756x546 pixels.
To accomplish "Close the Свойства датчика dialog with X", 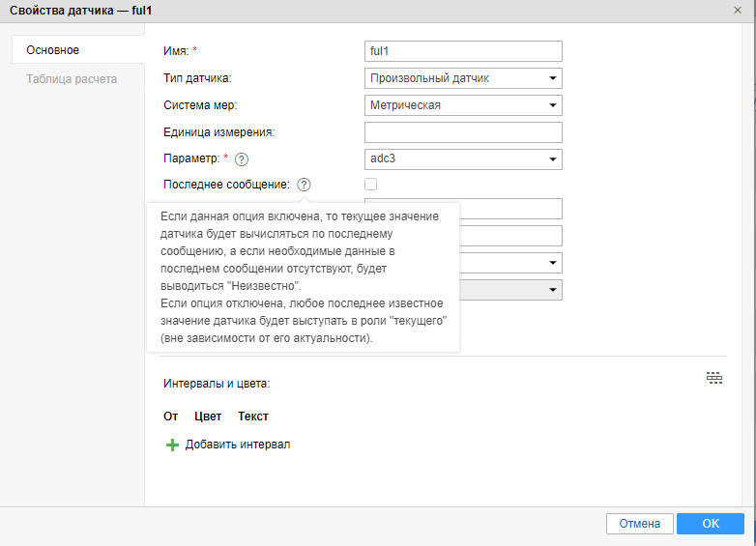I will (738, 9).
